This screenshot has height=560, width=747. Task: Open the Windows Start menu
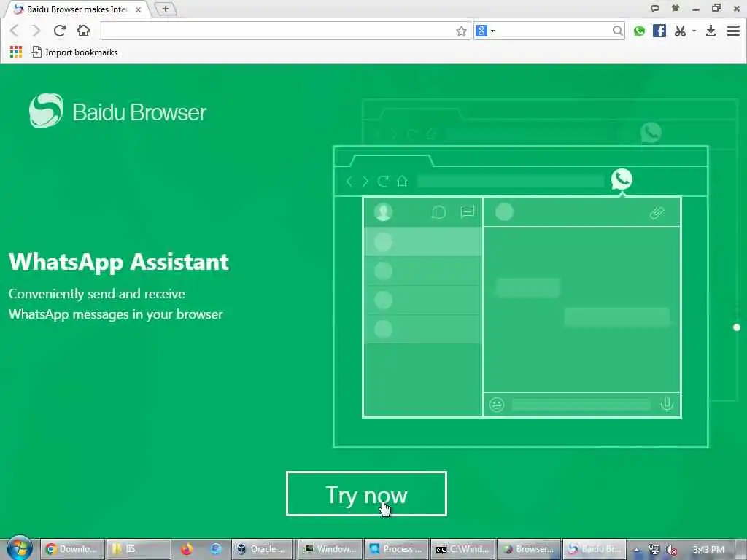[19, 548]
